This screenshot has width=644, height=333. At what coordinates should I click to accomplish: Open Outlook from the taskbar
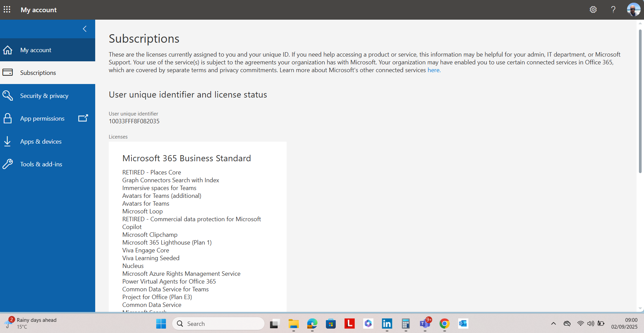463,324
